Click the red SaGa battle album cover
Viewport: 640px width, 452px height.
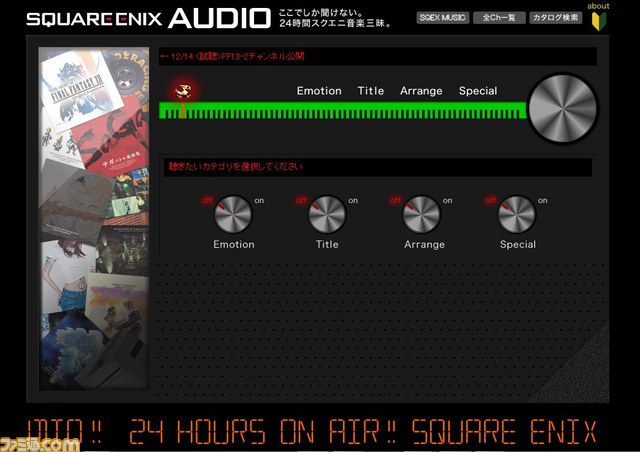(x=113, y=139)
